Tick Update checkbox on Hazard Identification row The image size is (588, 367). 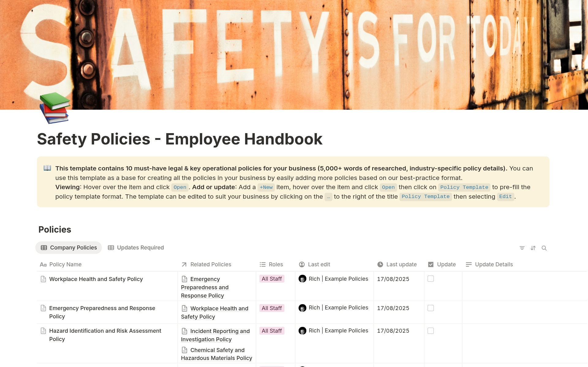coord(431,331)
